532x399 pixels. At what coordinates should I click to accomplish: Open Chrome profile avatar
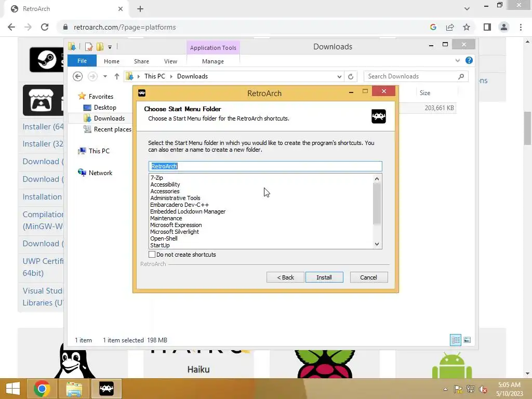pos(504,27)
